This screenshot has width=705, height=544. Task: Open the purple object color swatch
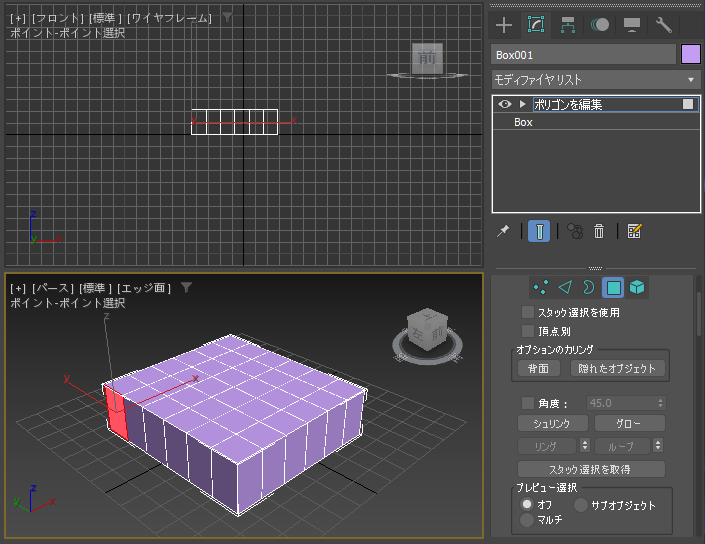691,54
